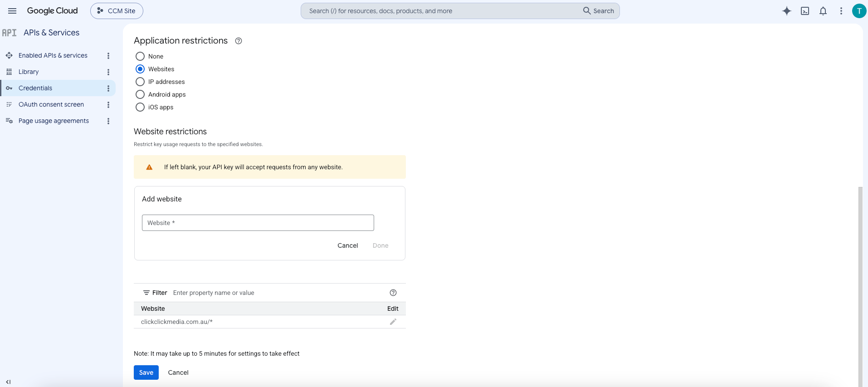Open the top bar more-options menu

841,11
